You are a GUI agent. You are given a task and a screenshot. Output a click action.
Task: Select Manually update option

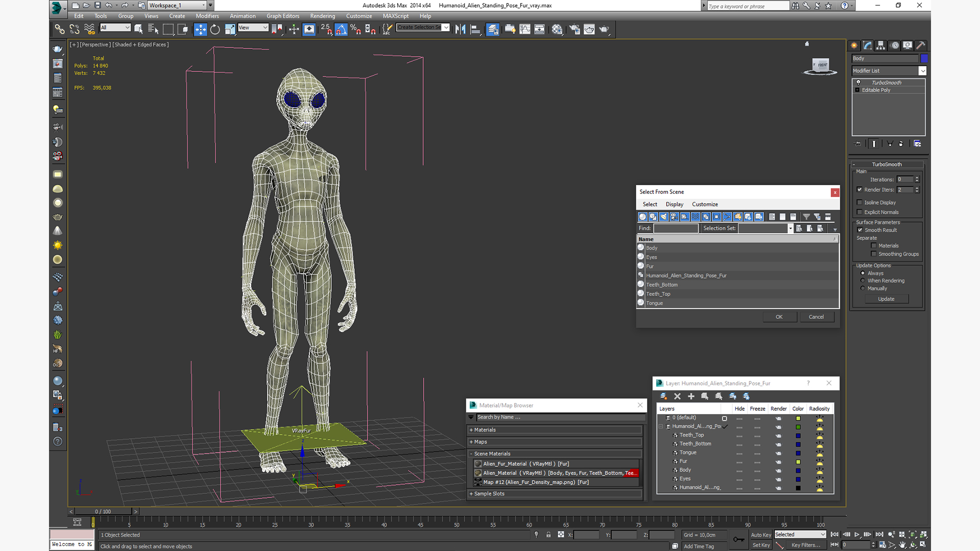pos(863,288)
